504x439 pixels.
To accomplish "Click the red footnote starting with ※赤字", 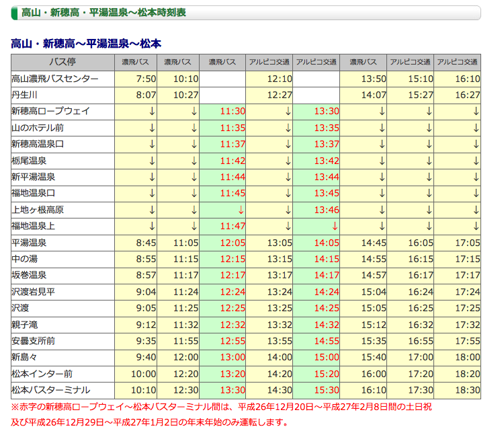I will (x=222, y=407).
